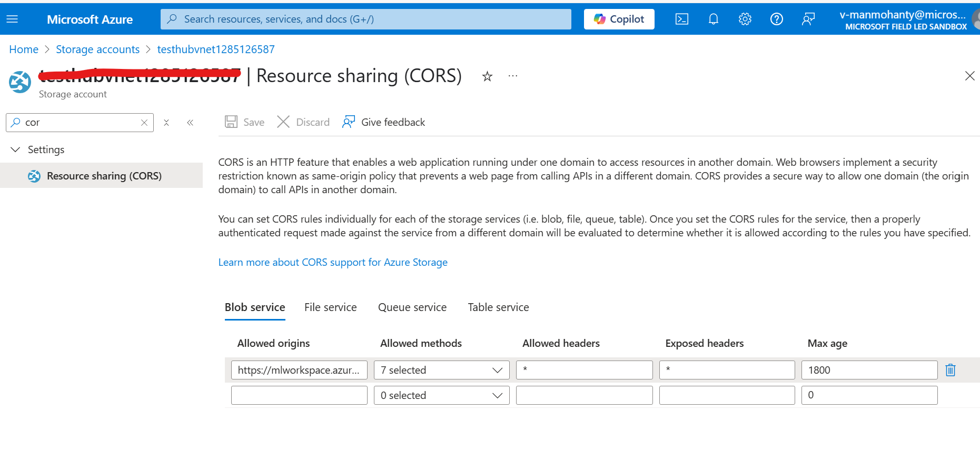Switch to the Table service tab
Screen dimensions: 980x460
498,307
